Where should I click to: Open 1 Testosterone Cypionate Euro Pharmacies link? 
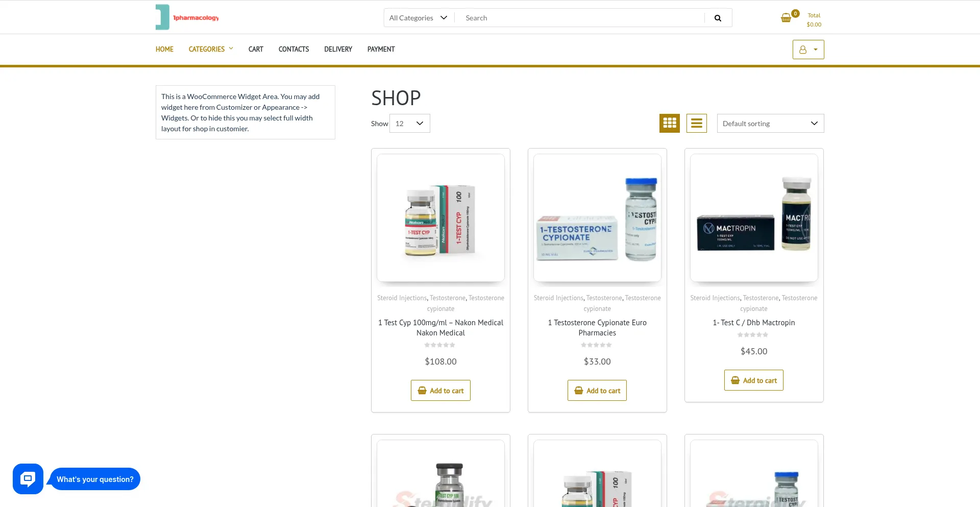pos(597,328)
